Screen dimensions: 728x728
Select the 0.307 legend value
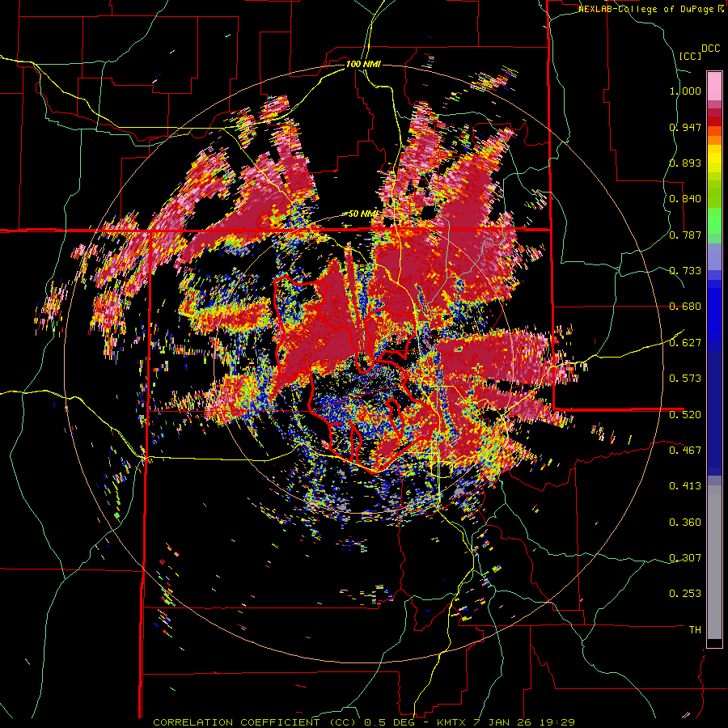click(685, 558)
